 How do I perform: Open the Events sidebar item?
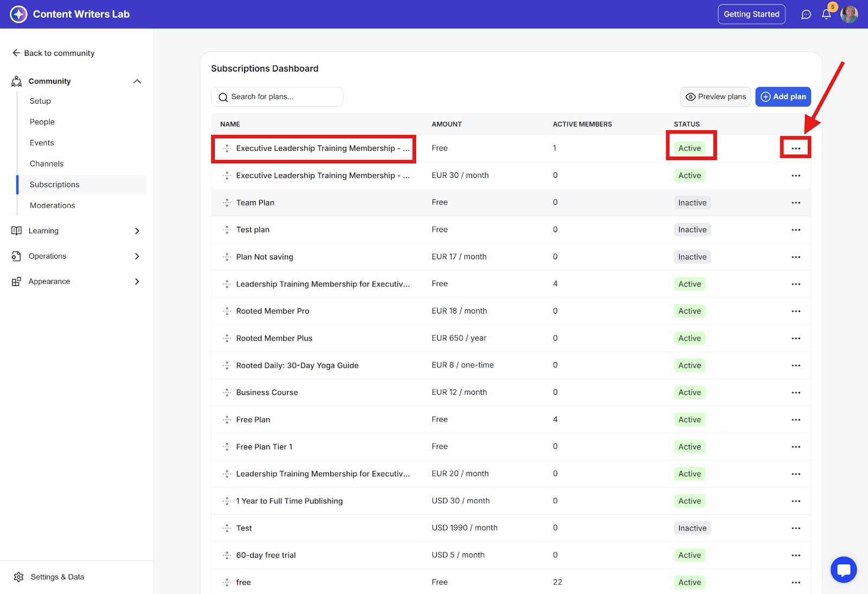coord(42,143)
